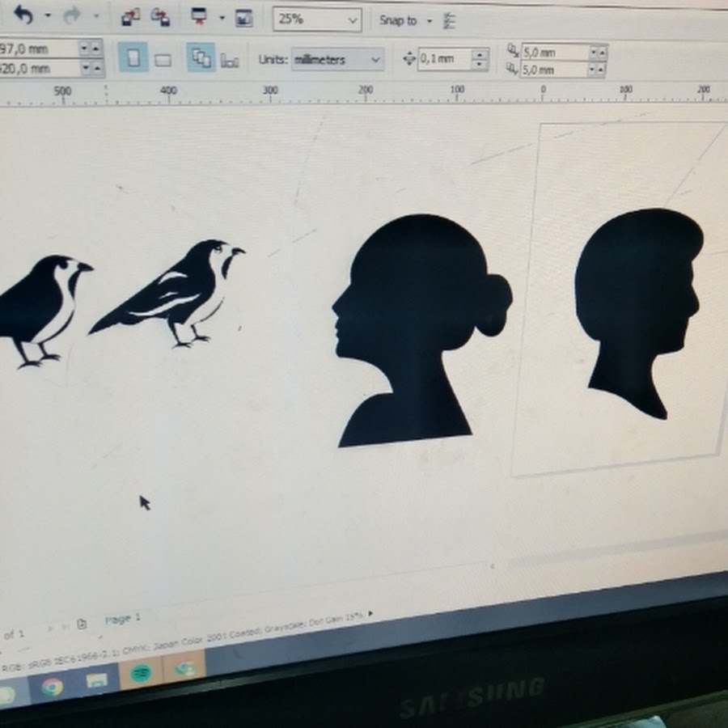Click the page height field 20,0 mm
728x728 pixels.
coord(40,69)
